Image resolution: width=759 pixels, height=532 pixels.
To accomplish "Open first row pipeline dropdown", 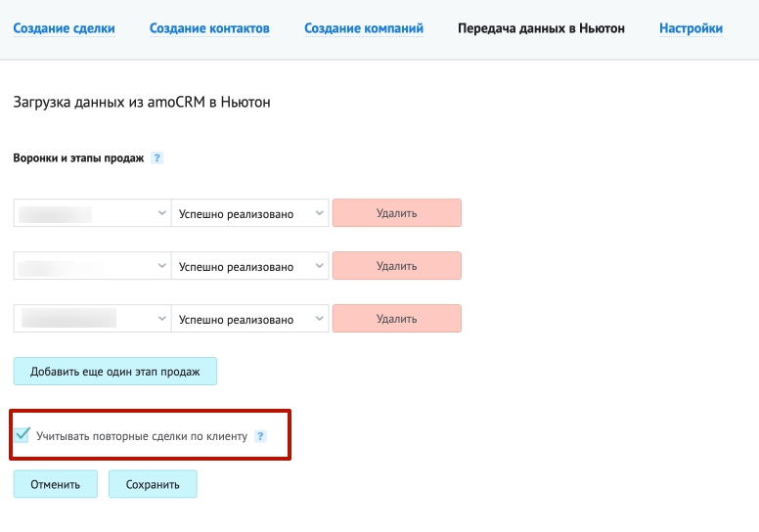I will pos(92,213).
